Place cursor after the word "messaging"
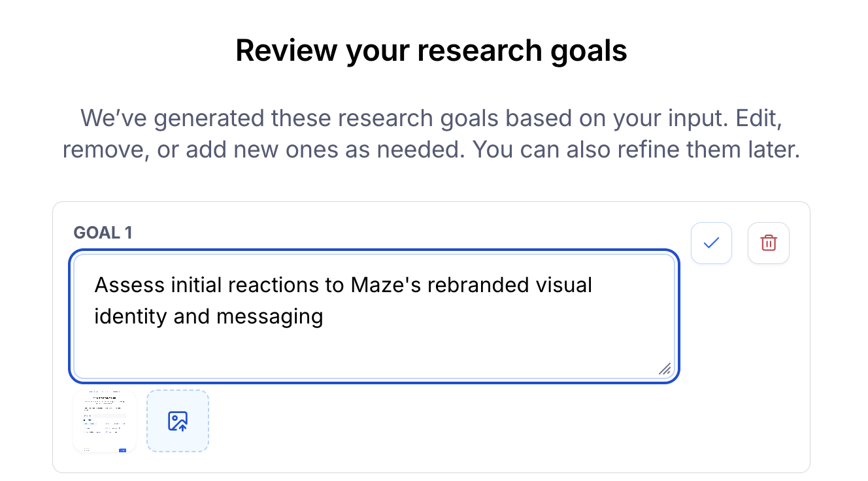 tap(324, 317)
